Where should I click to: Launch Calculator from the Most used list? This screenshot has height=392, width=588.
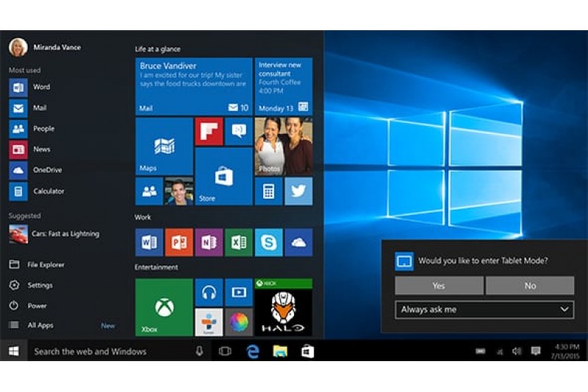click(x=37, y=191)
